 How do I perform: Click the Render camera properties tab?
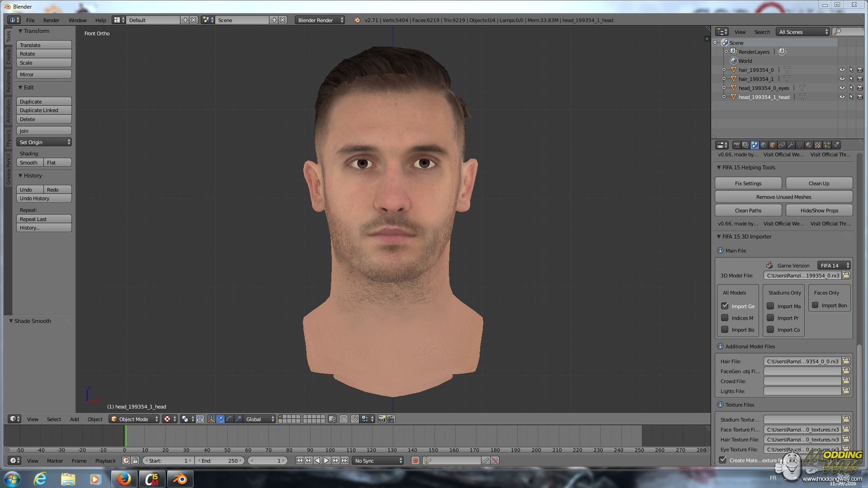point(736,145)
